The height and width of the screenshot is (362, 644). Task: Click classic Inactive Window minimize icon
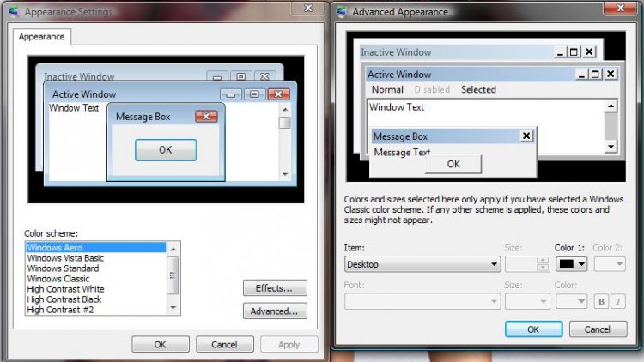click(x=560, y=52)
